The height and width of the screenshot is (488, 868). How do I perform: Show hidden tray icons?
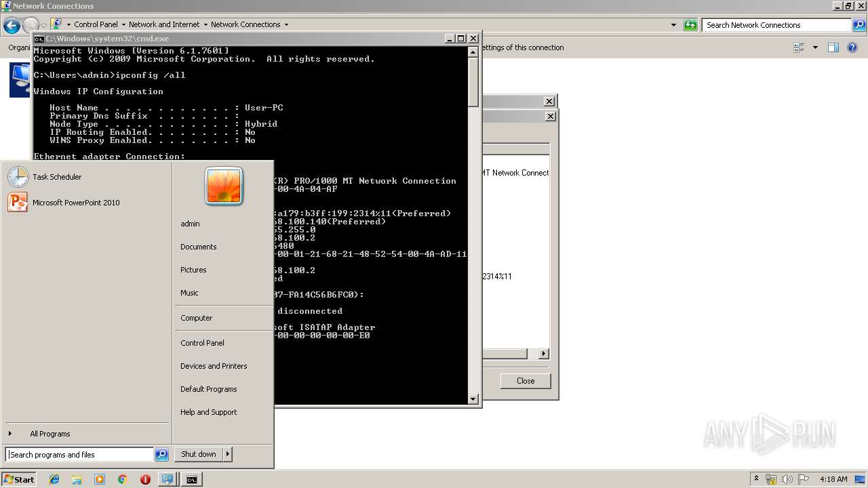[756, 479]
